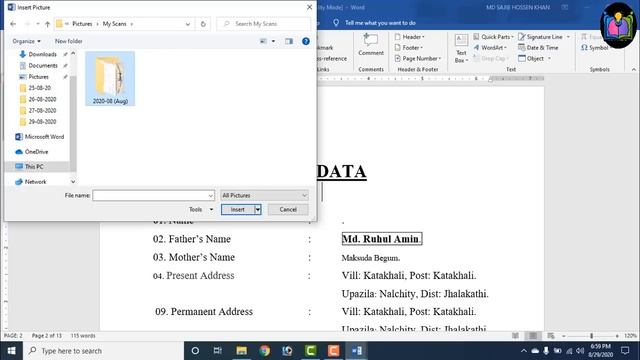Go back in Insert Picture dialog
Viewport: 640px width, 360px height.
pyautogui.click(x=13, y=24)
